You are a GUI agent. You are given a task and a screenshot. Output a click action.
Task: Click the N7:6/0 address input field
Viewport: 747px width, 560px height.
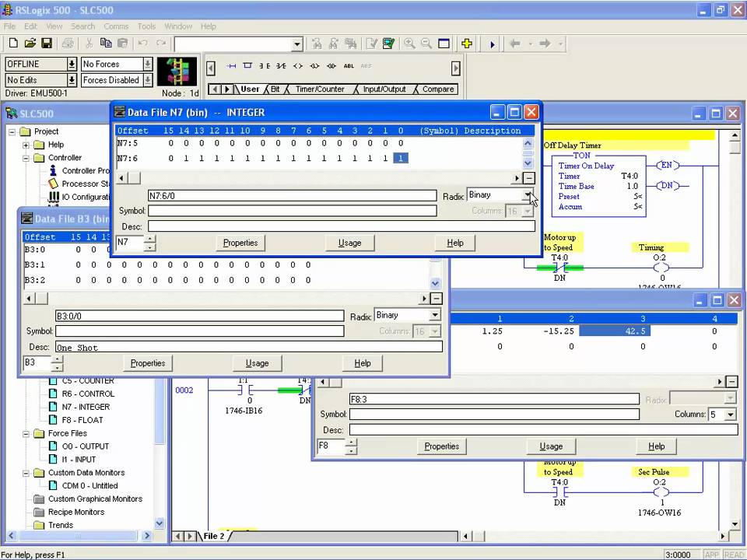[292, 196]
